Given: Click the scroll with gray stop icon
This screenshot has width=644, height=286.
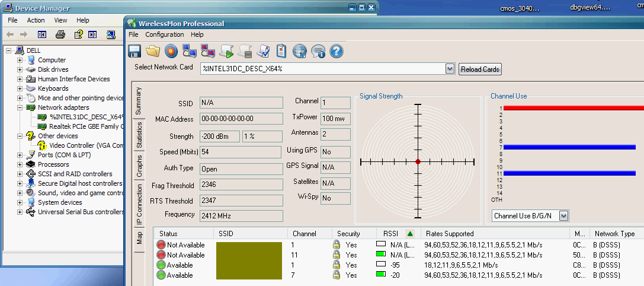Looking at the screenshot, I should pos(245,51).
